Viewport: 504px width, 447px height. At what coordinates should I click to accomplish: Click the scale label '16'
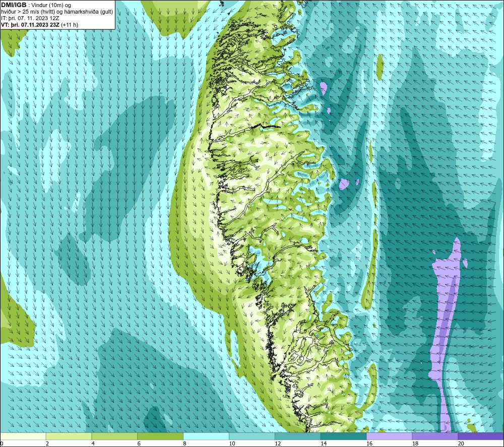click(369, 444)
